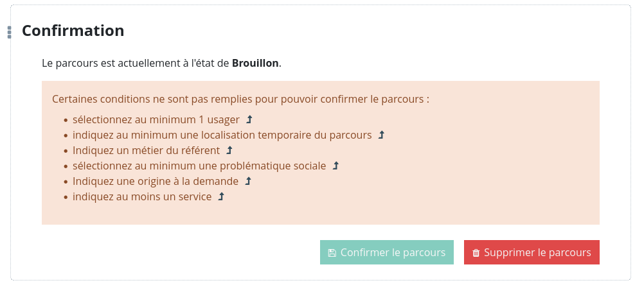Click the "Certaines conditions ne sont pas remplies" message

coord(240,99)
